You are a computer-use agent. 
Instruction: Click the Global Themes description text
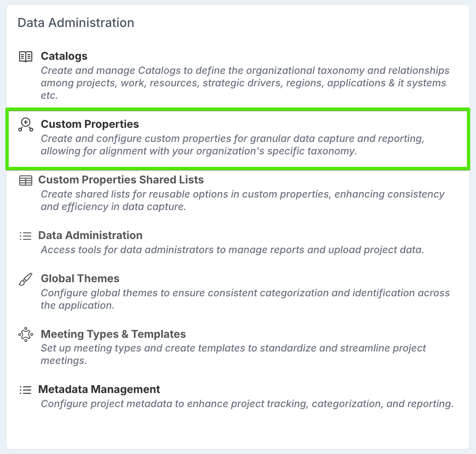point(245,299)
